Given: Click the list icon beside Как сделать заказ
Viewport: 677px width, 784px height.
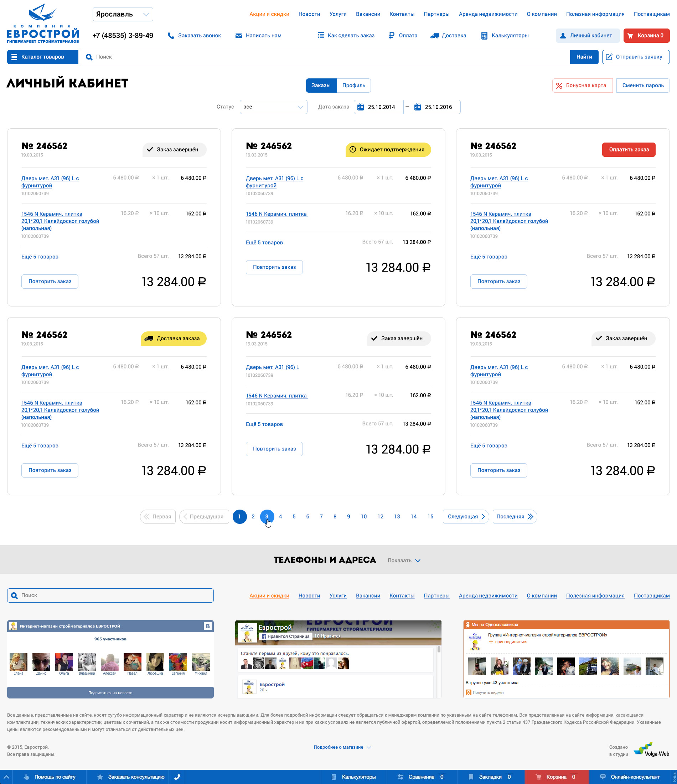Looking at the screenshot, I should 321,35.
